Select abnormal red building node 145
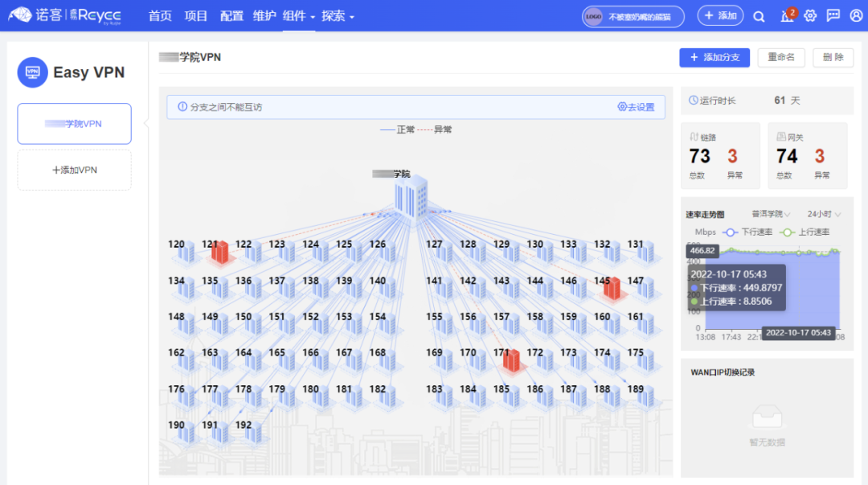Image resolution: width=868 pixels, height=485 pixels. point(612,289)
